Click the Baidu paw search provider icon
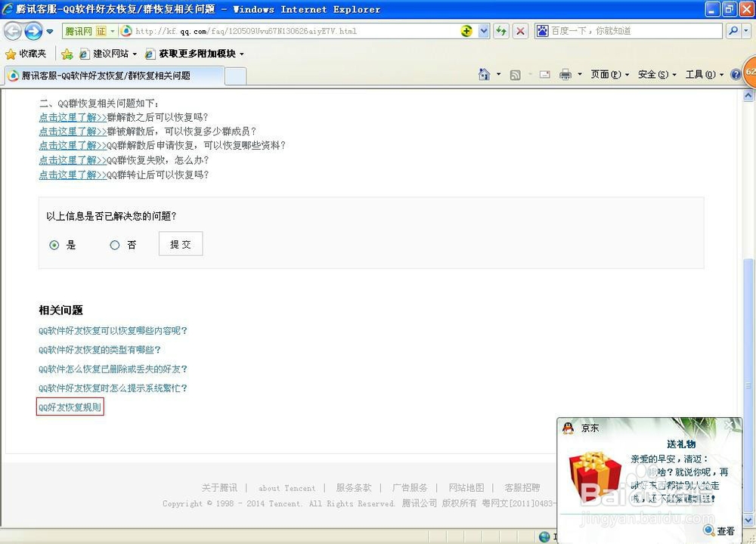This screenshot has height=544, width=756. click(542, 31)
